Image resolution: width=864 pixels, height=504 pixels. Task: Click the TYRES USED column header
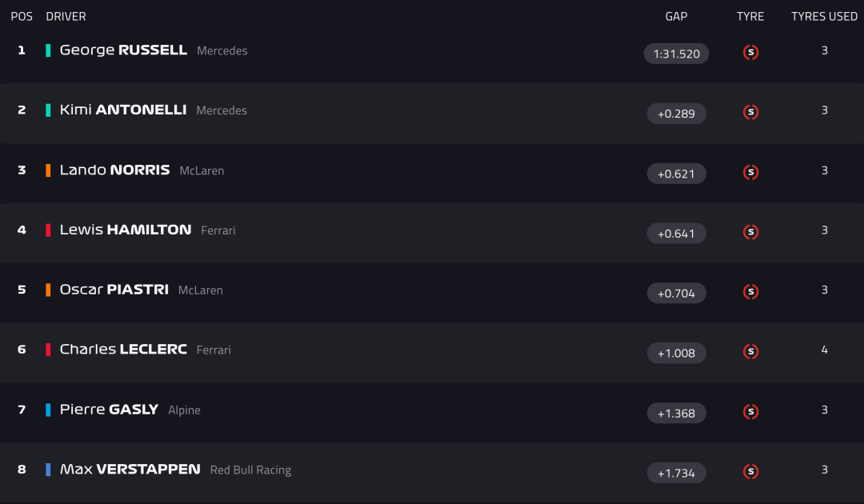[824, 17]
